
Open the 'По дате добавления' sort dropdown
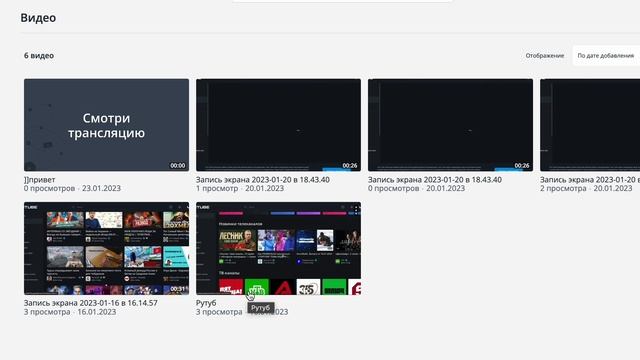606,56
